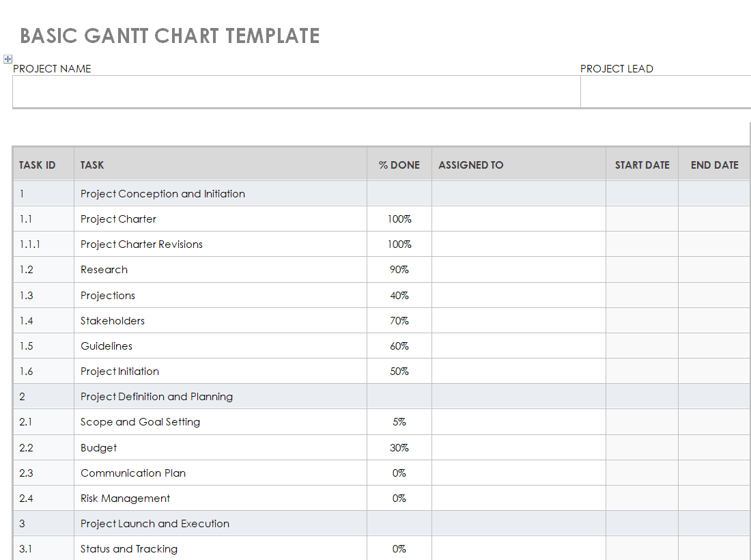This screenshot has width=751, height=560.
Task: Click task ID 1.1.1 cell
Action: tap(44, 244)
